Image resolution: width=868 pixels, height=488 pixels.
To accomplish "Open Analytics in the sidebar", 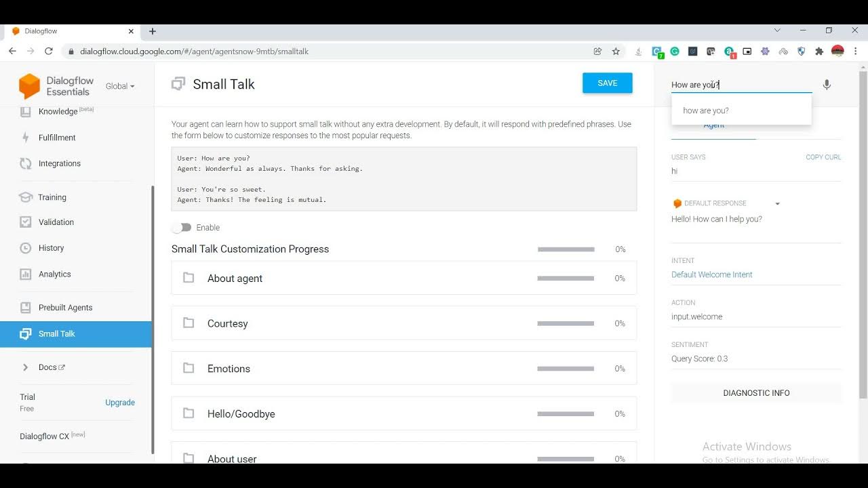I will click(x=55, y=274).
